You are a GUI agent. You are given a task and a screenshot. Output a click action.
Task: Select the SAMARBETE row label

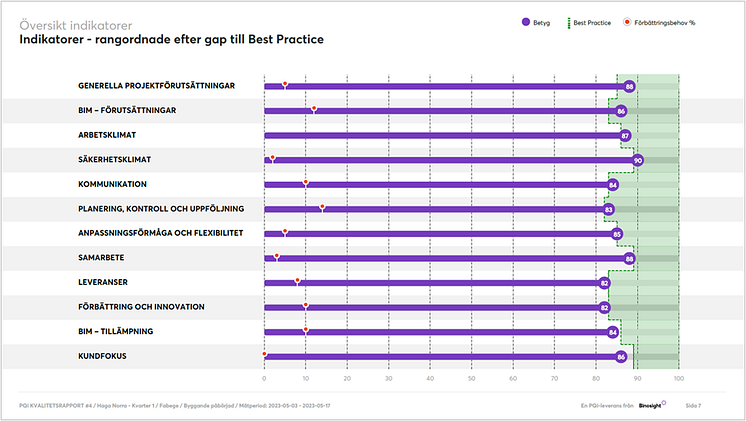click(101, 257)
